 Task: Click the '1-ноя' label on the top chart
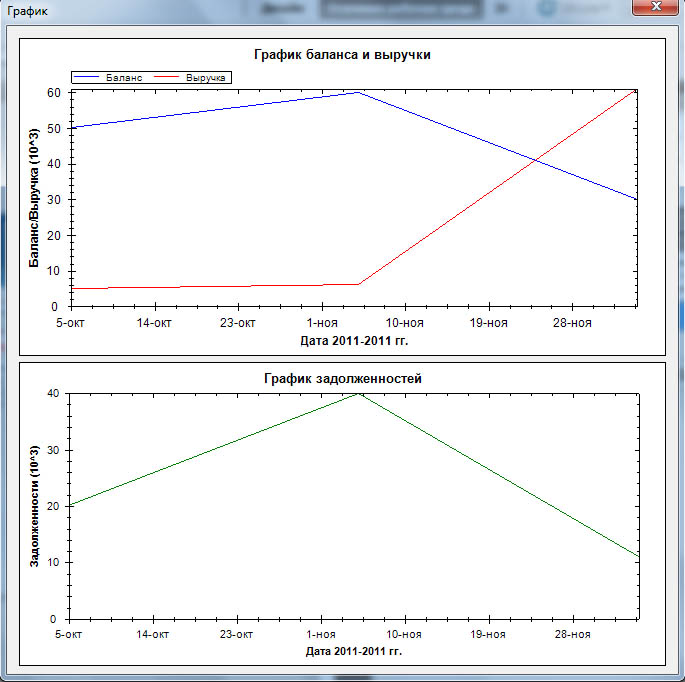click(x=322, y=323)
